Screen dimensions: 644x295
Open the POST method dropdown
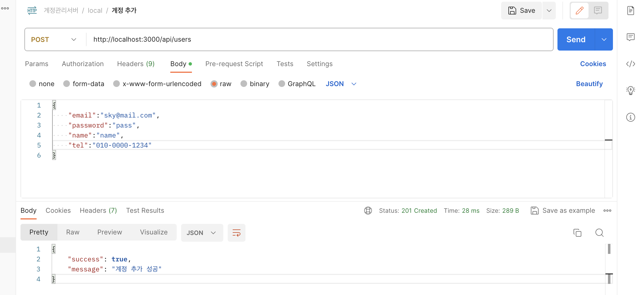(54, 39)
